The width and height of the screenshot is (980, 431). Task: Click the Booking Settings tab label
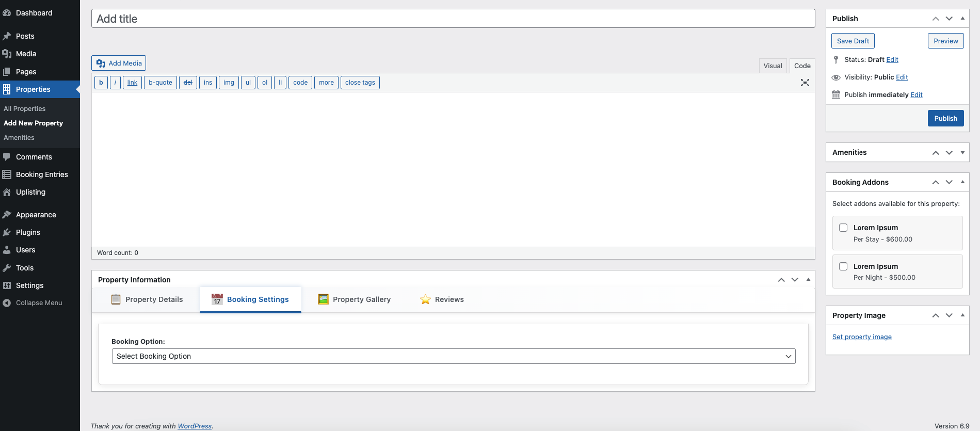point(258,299)
